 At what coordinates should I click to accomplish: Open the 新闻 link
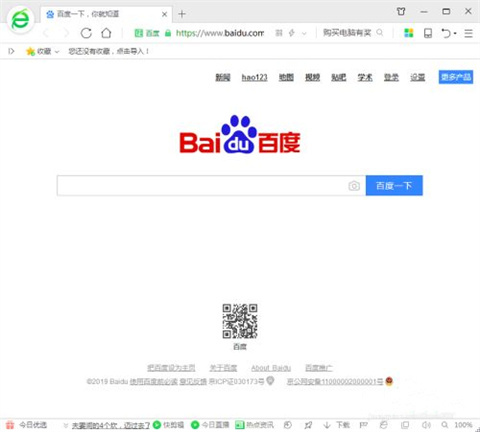[223, 77]
